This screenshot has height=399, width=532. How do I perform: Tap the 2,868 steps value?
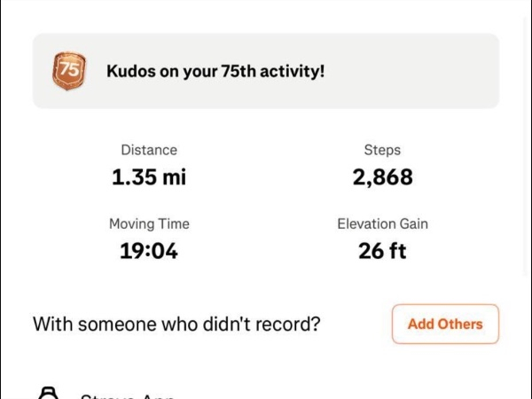tap(382, 177)
